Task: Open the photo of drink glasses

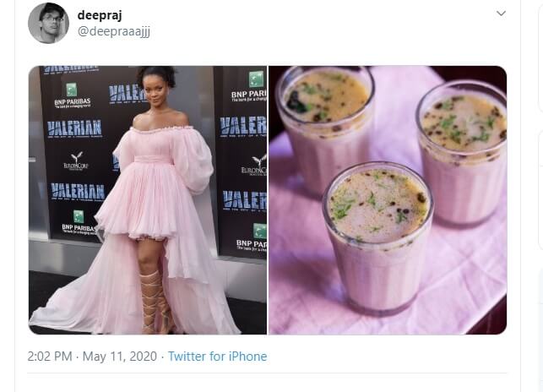Action: pos(388,199)
